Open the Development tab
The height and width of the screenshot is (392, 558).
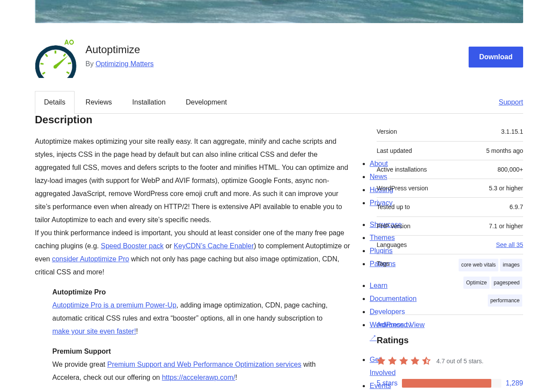[206, 102]
